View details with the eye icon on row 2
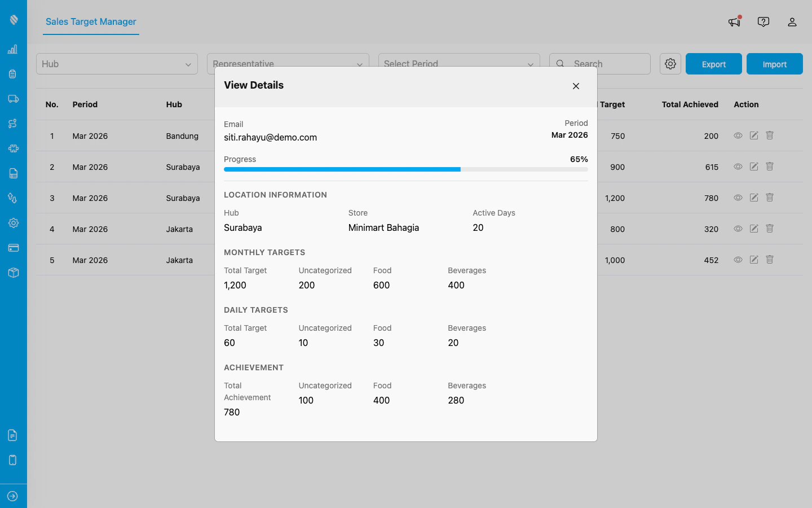This screenshot has width=812, height=508. pyautogui.click(x=738, y=167)
